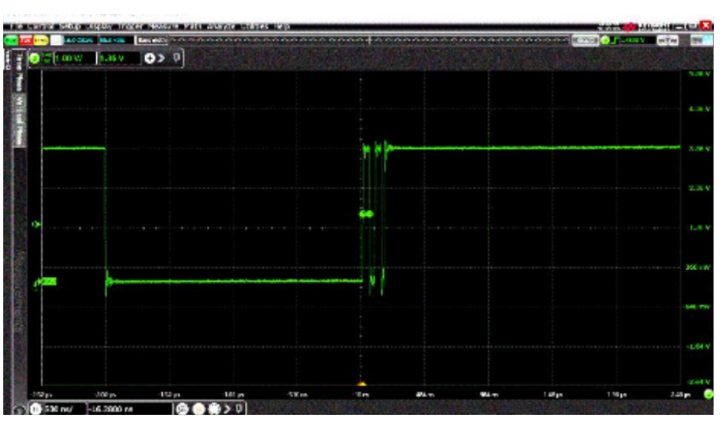
Task: Click the rising edge trigger slope icon
Action: 615,41
